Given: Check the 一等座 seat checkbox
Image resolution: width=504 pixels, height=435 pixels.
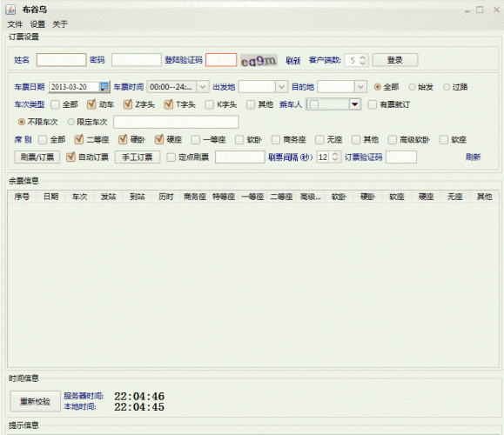Looking at the screenshot, I should (x=196, y=140).
